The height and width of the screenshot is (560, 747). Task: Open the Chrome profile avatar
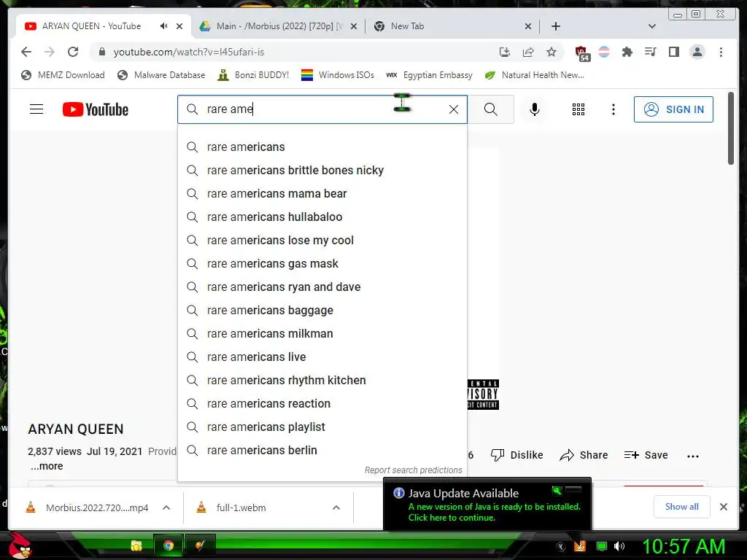pyautogui.click(x=697, y=52)
